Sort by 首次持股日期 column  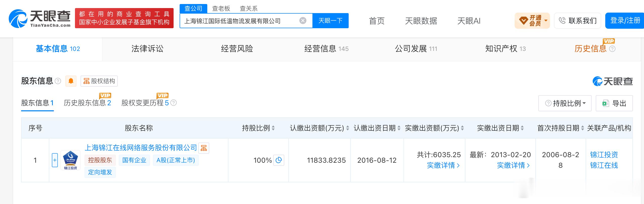click(583, 128)
